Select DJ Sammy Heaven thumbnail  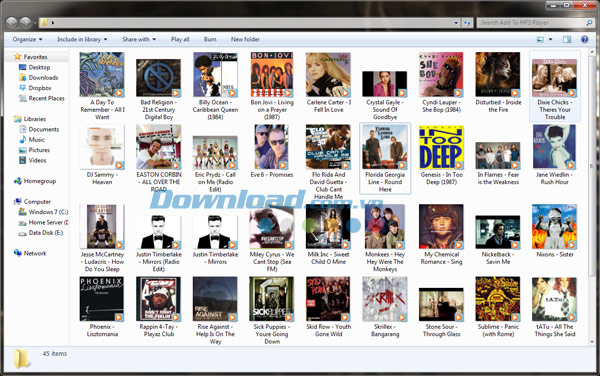102,147
